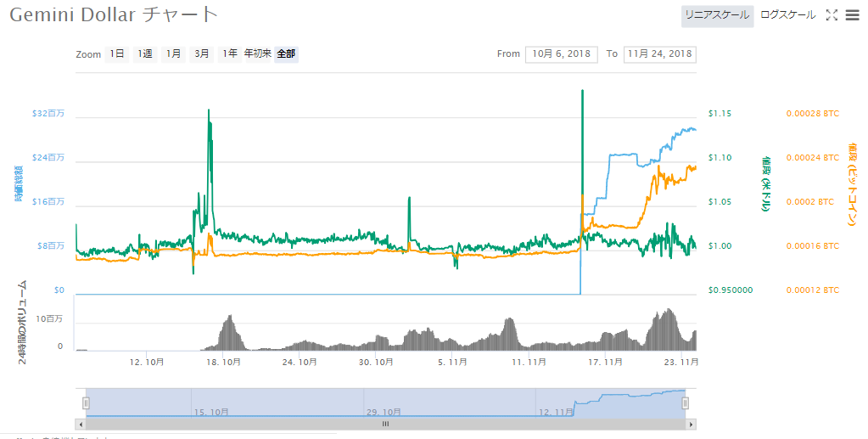
Task: Click the tall green price spike in mid-November
Action: 582,127
